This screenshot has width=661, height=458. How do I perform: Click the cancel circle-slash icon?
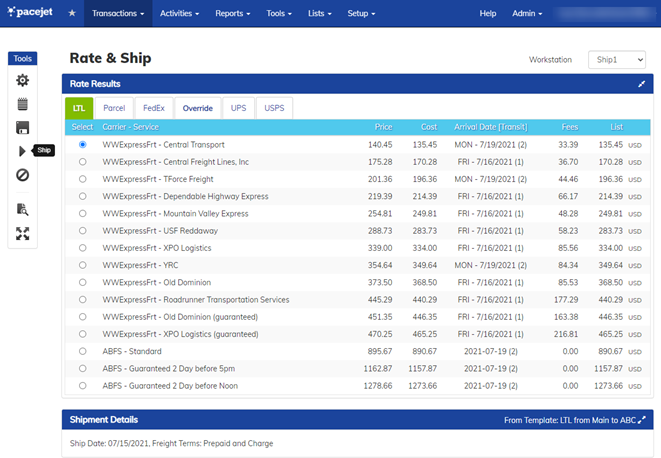22,175
